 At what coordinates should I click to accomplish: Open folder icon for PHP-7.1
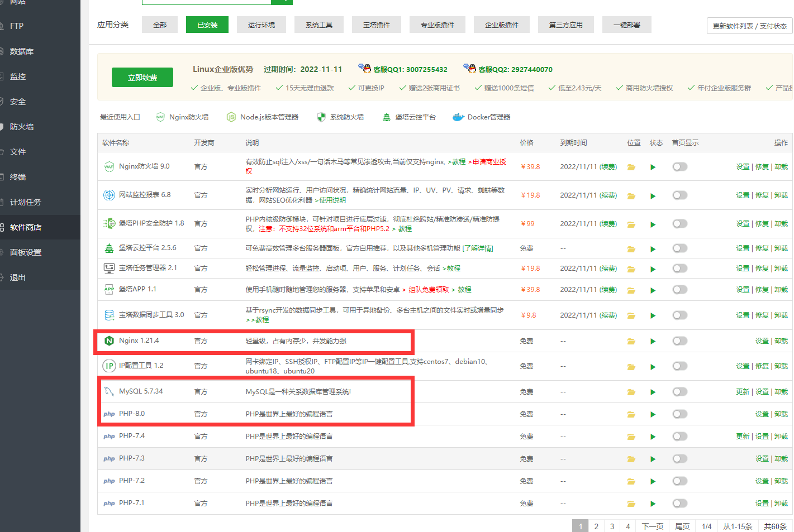[x=631, y=504]
